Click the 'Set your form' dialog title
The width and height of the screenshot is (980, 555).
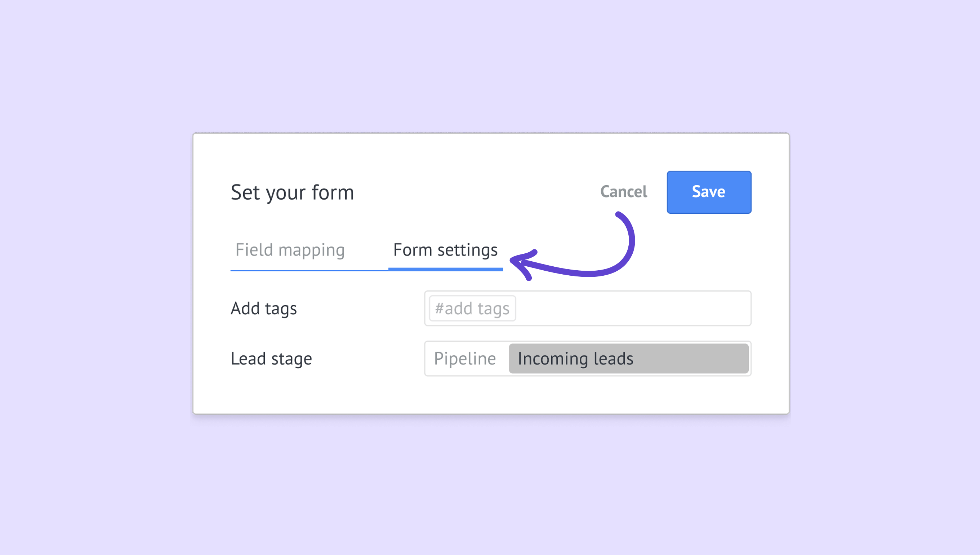pyautogui.click(x=292, y=192)
